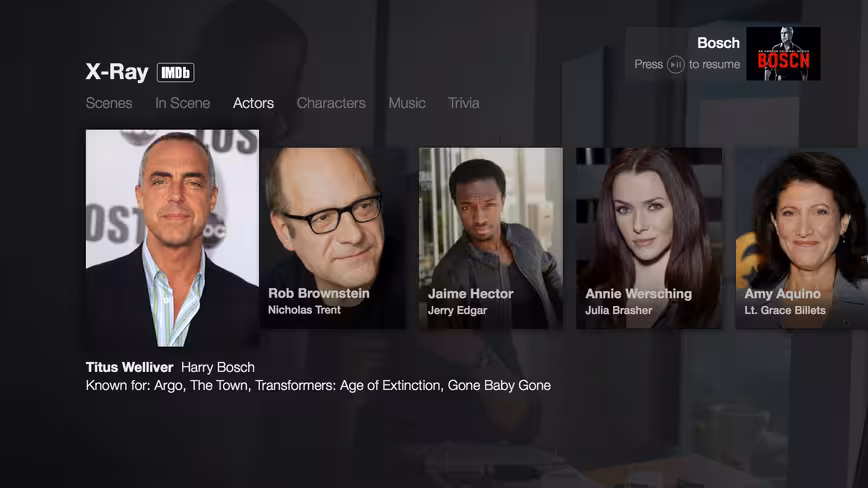Screen dimensions: 868x488
Task: Select Titus Welliver's actor photo
Action: (x=172, y=238)
